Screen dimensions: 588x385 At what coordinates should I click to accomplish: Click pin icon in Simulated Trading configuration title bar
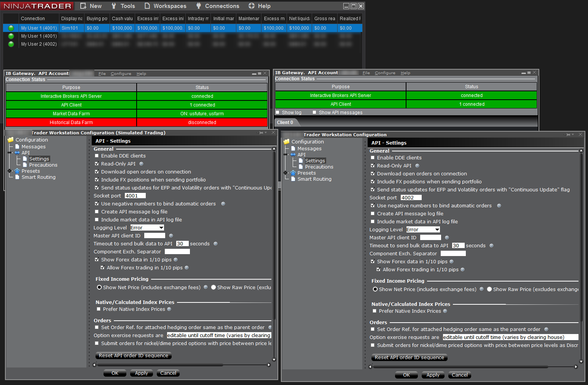(x=261, y=133)
